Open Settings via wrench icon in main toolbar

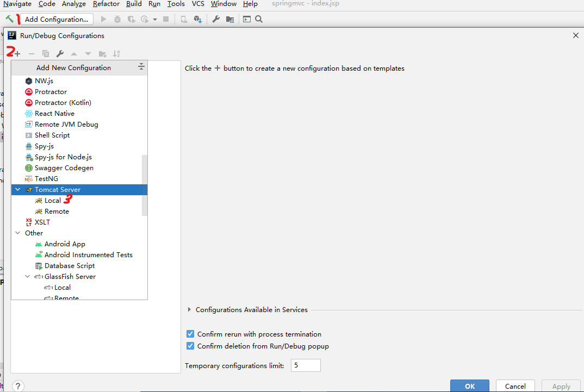(x=216, y=19)
